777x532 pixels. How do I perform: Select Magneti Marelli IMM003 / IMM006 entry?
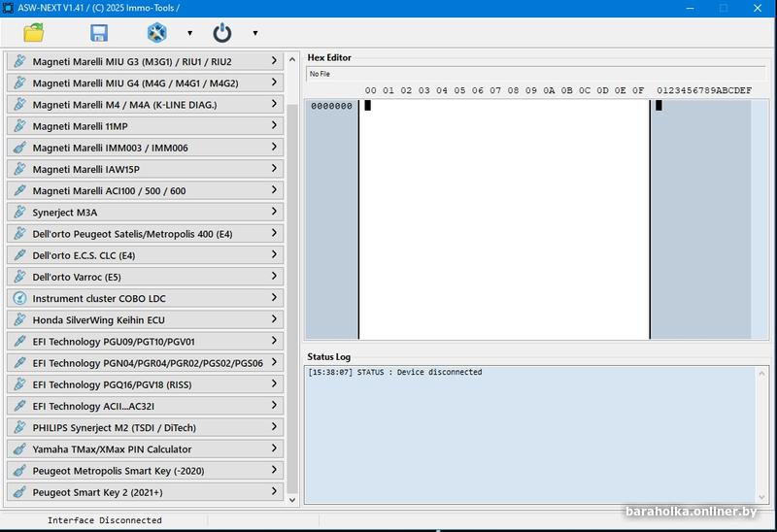pos(145,148)
